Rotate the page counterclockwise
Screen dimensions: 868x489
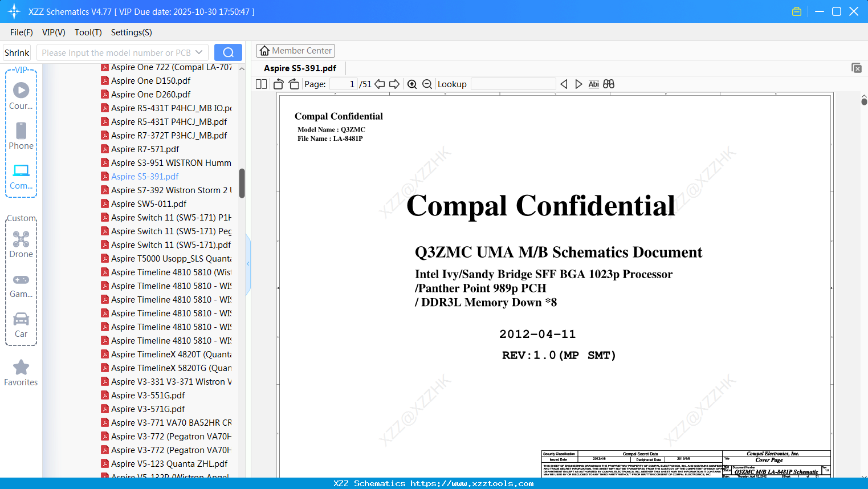(279, 84)
